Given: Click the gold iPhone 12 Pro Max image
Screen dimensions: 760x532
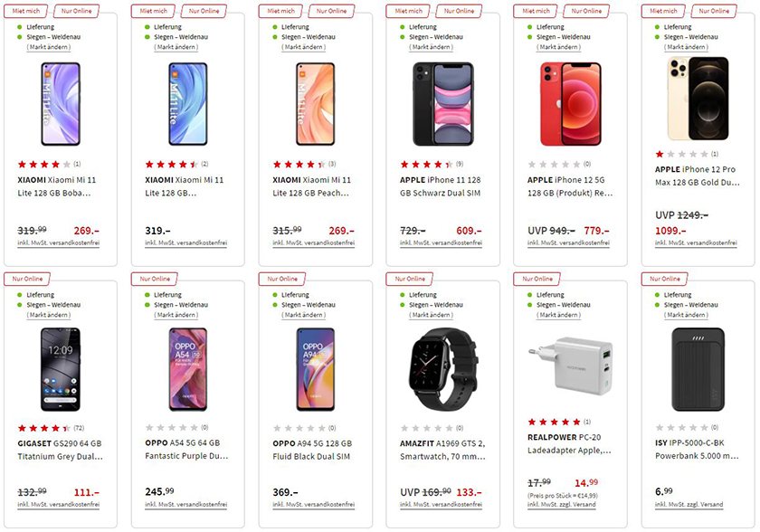Looking at the screenshot, I should (x=698, y=99).
